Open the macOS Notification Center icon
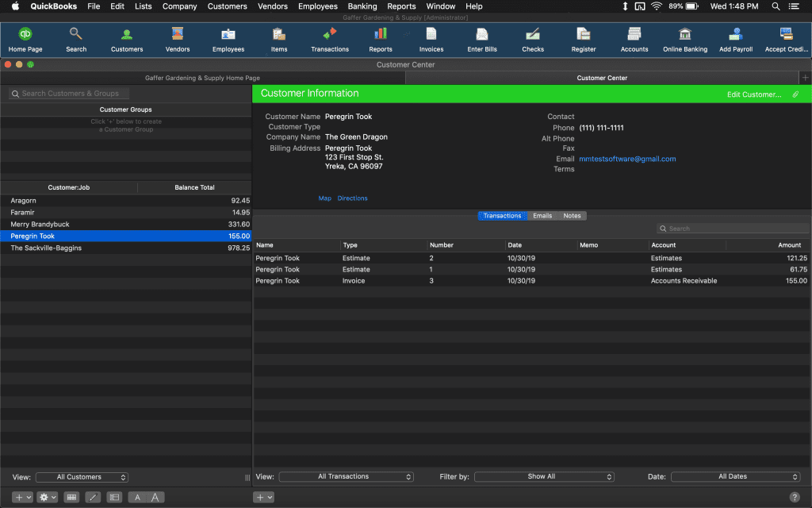 click(793, 6)
